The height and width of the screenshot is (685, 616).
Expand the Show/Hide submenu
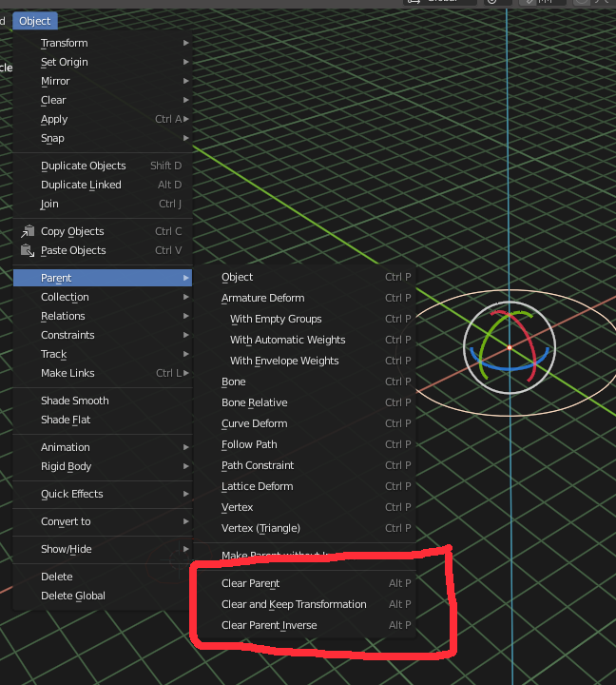pos(103,549)
